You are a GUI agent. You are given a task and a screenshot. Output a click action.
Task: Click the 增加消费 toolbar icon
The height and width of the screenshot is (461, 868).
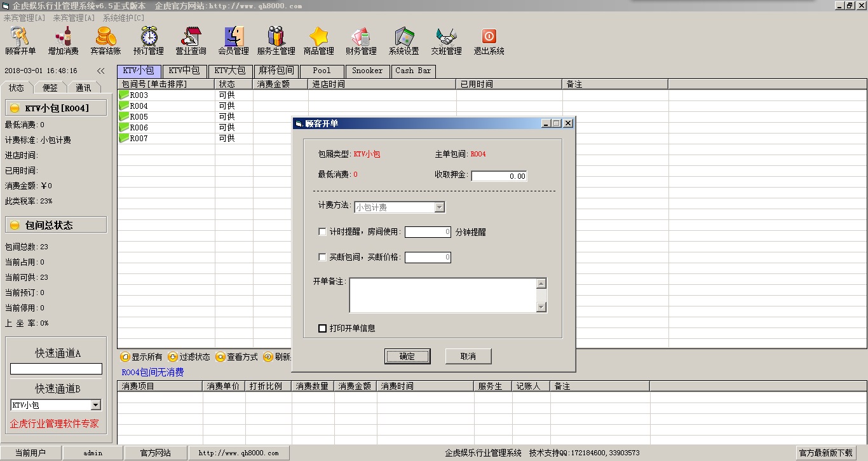[64, 41]
